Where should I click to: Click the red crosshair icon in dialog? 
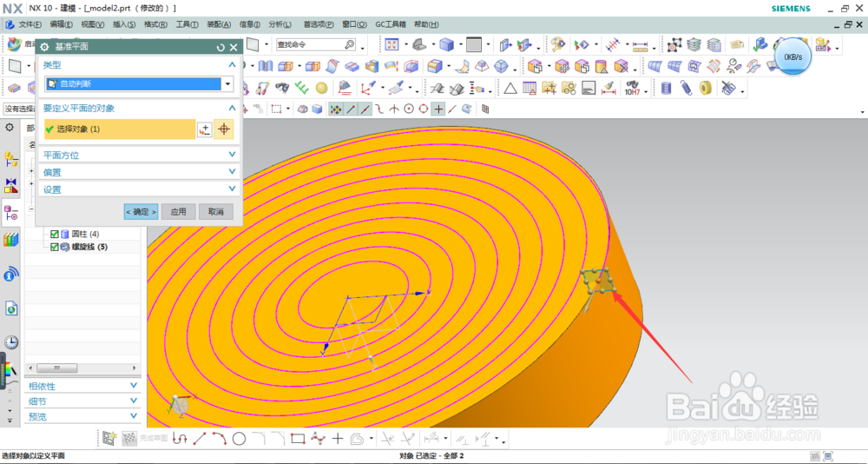pyautogui.click(x=224, y=129)
